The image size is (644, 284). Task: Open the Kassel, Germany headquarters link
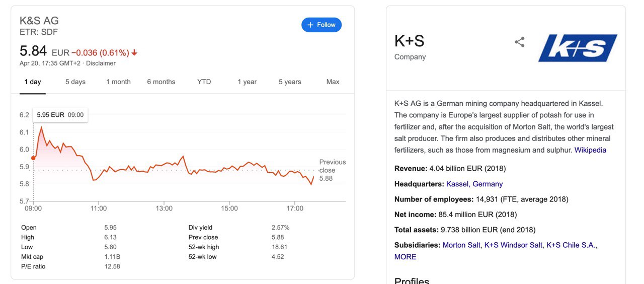474,184
